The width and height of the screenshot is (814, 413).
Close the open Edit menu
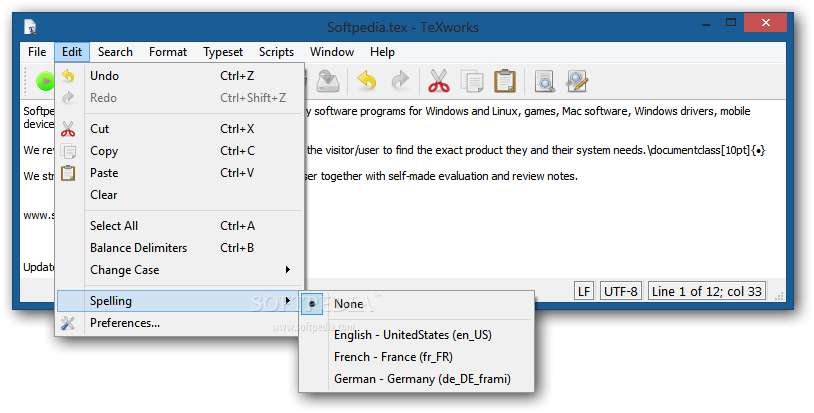[x=72, y=52]
